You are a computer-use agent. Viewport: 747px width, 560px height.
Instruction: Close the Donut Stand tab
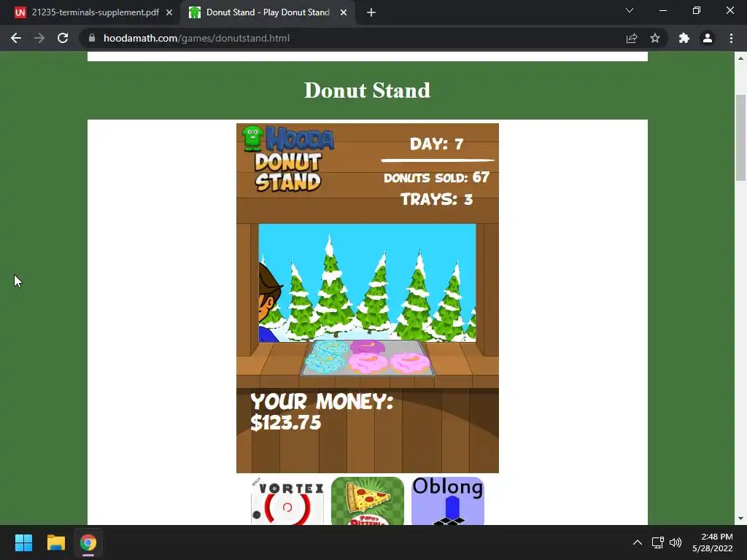[x=344, y=12]
